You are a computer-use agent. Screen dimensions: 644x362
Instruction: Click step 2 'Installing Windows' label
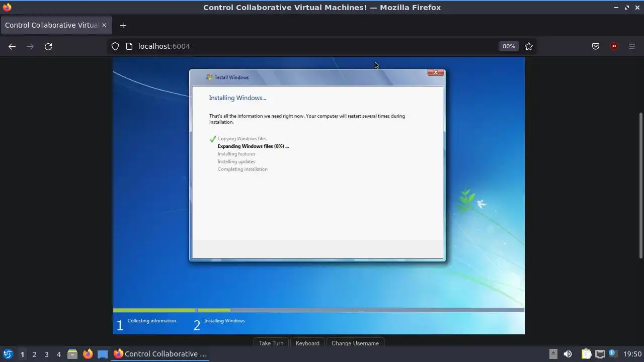(224, 321)
